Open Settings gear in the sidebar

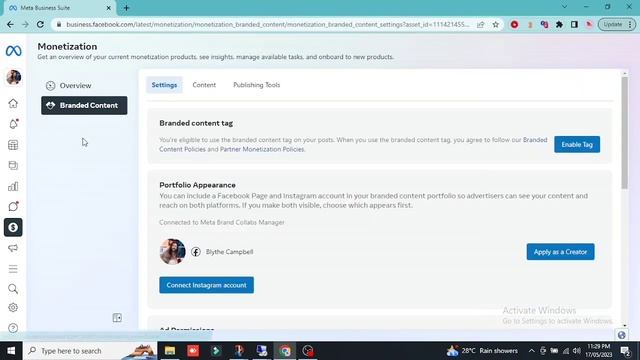pyautogui.click(x=13, y=308)
